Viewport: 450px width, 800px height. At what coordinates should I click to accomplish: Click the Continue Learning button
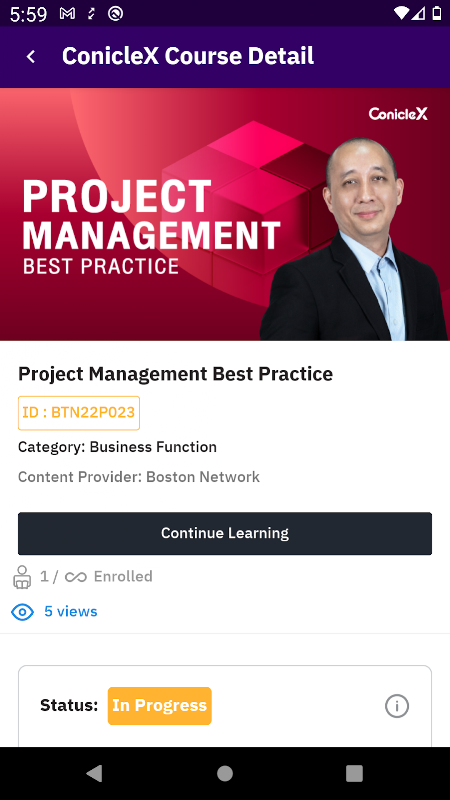coord(225,533)
